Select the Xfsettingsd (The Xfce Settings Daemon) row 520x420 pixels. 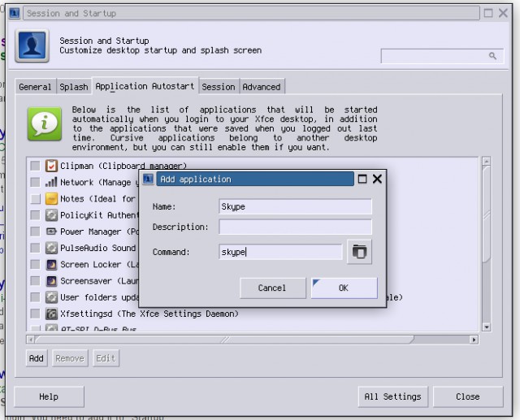253,314
